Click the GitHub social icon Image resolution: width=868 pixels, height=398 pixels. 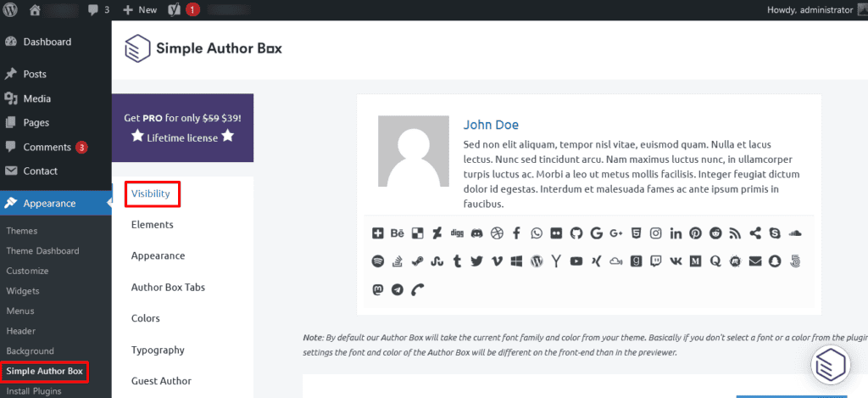576,233
